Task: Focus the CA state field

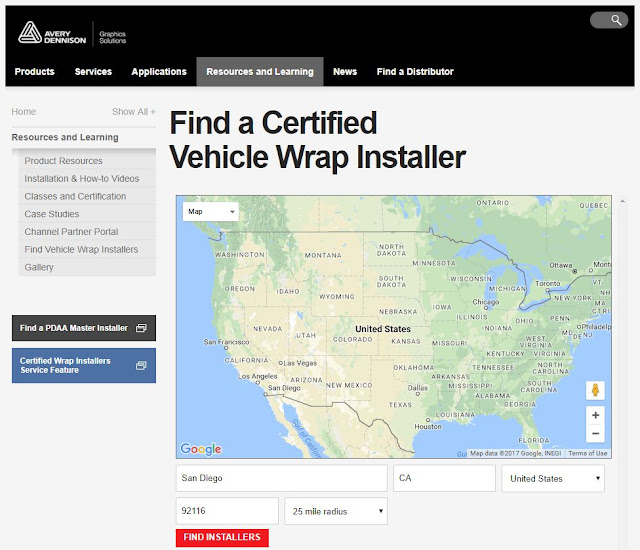Action: [444, 478]
